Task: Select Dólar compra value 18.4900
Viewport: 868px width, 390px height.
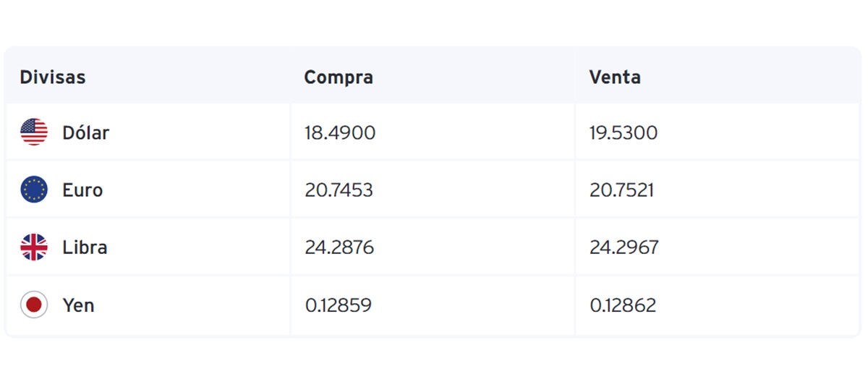Action: pyautogui.click(x=340, y=133)
